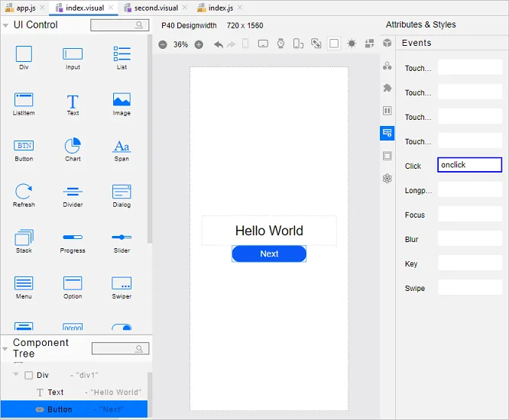Image resolution: width=509 pixels, height=420 pixels.
Task: Close the second.visual tab
Action: point(185,8)
